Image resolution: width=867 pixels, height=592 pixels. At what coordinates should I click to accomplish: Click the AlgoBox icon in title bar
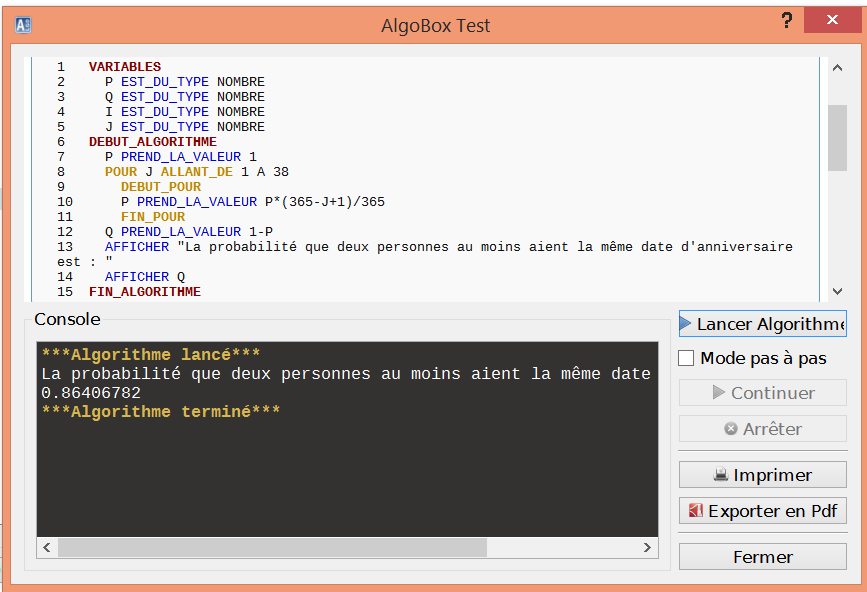pos(24,25)
